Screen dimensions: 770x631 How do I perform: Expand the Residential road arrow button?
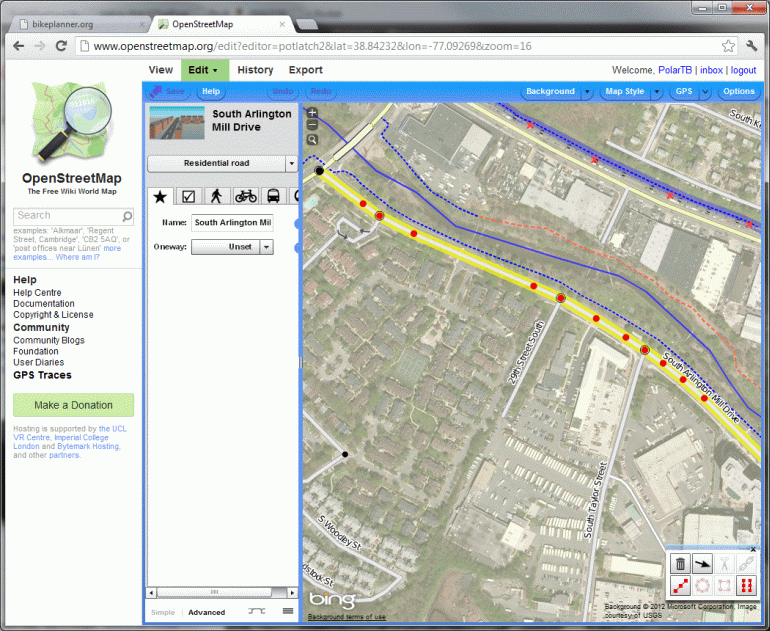(292, 163)
